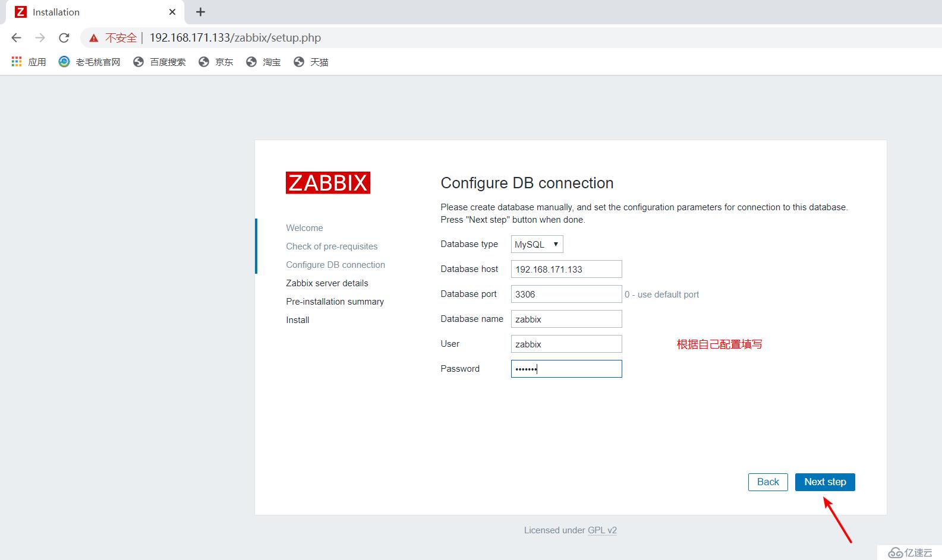
Task: Click the Password label
Action: click(460, 369)
